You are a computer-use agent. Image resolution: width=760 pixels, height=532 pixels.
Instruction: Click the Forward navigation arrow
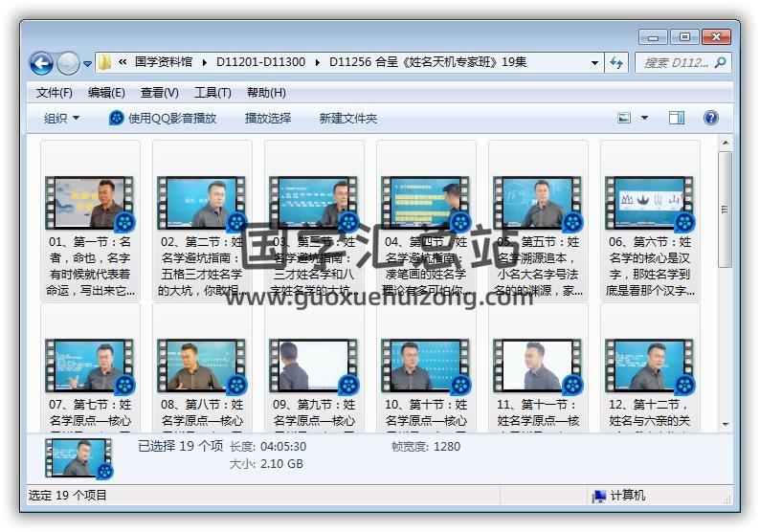[68, 63]
